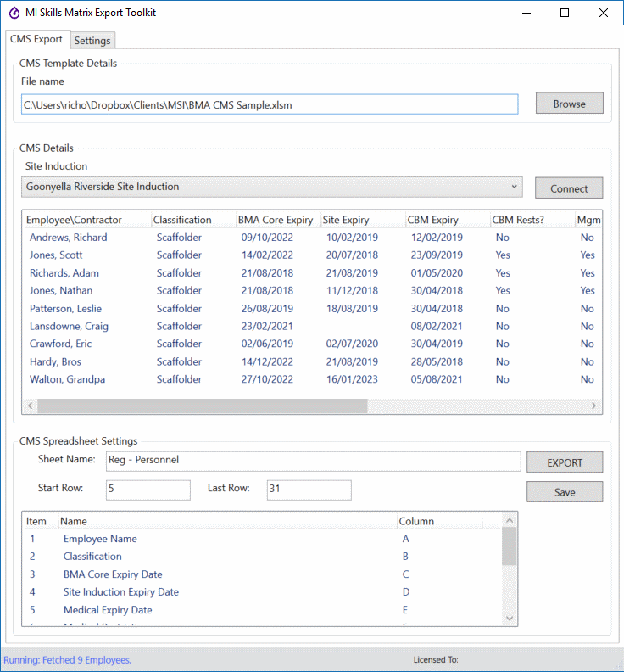Click 01/05/2020 CBM Expiry cell

pos(437,273)
